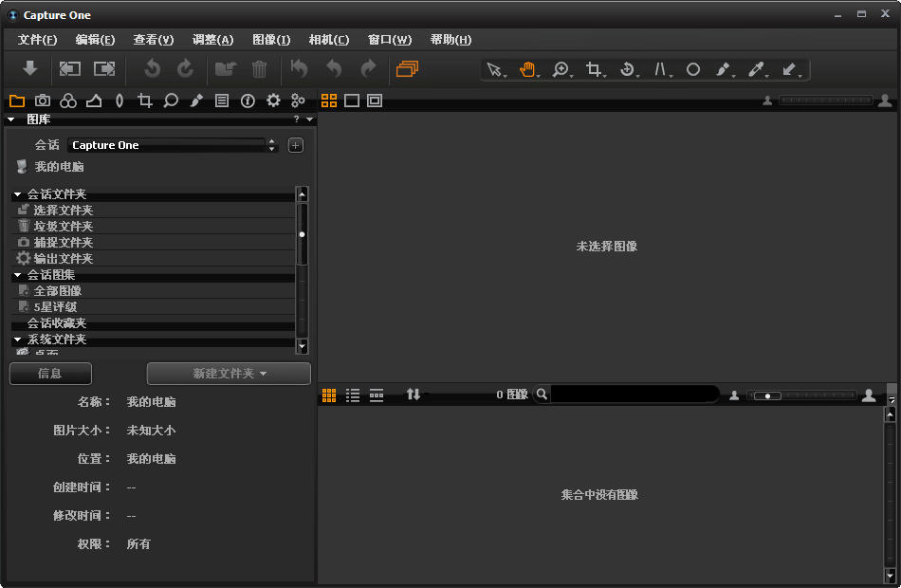
Task: Select the zoom magnifier cursor tool
Action: click(561, 69)
